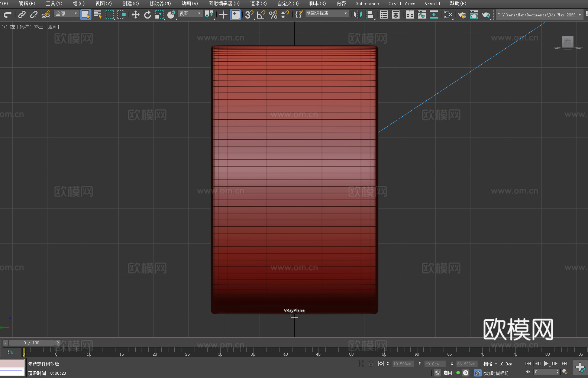Open project path dropdown C:\Users\Han
This screenshot has width=588, height=378.
[x=539, y=15]
